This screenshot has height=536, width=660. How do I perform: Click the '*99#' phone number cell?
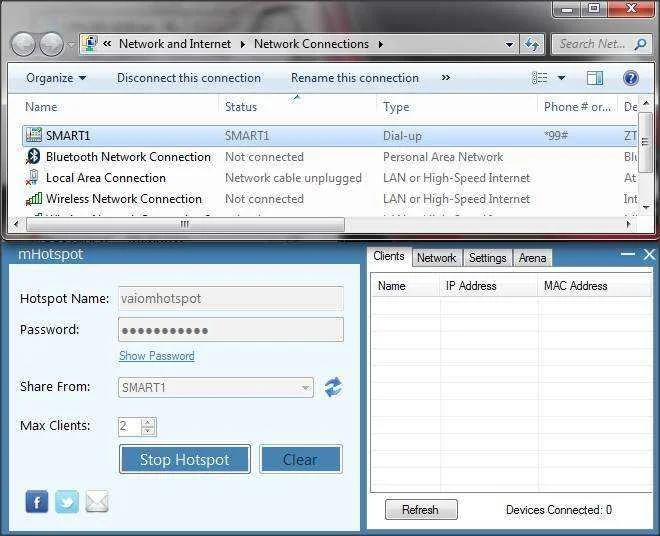(556, 136)
